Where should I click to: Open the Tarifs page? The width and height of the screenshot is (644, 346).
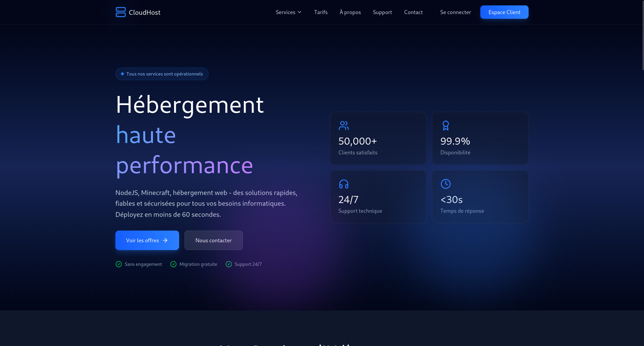[321, 12]
